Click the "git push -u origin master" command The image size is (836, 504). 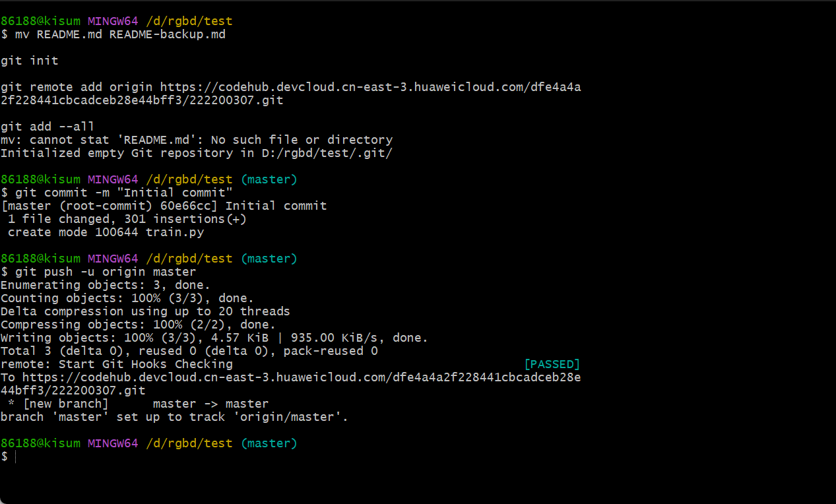(x=106, y=272)
